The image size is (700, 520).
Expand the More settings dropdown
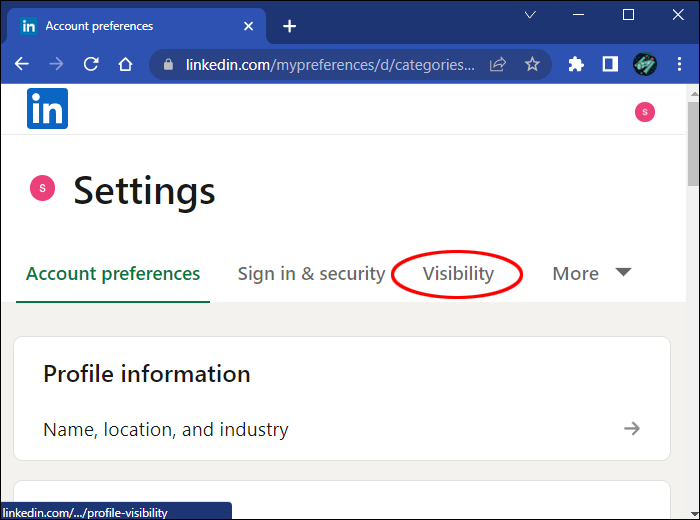tap(592, 273)
